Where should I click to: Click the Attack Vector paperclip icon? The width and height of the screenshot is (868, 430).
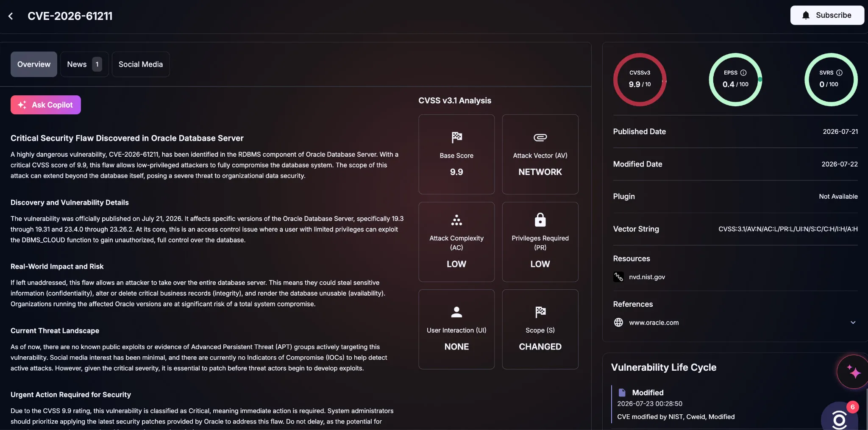click(x=540, y=137)
